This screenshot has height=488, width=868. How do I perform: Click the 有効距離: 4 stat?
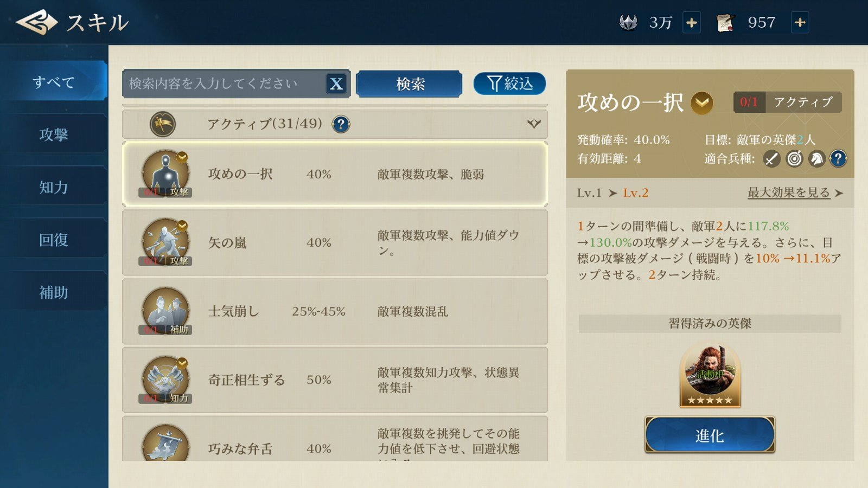[x=609, y=158]
